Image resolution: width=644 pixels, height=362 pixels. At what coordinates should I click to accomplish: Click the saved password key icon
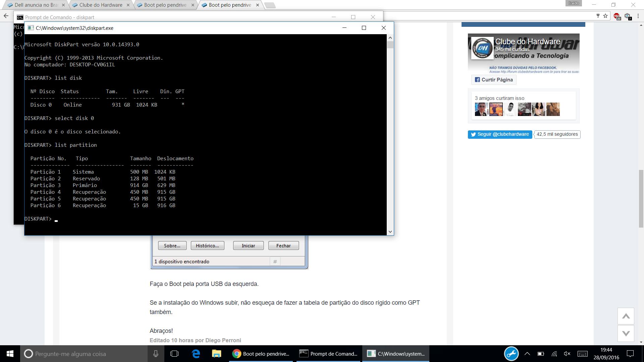coord(598,16)
